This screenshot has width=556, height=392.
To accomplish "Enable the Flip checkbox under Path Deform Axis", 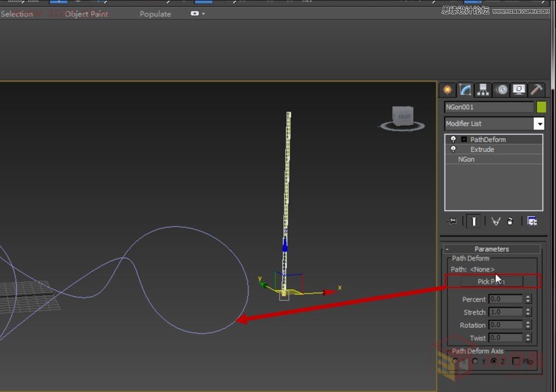I will (x=515, y=361).
